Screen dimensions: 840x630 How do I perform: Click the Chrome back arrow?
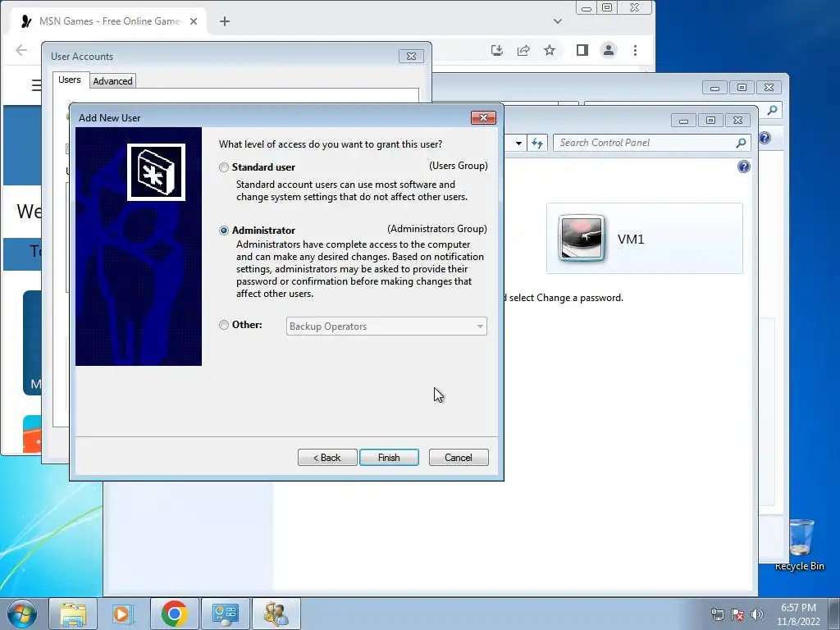tap(21, 50)
